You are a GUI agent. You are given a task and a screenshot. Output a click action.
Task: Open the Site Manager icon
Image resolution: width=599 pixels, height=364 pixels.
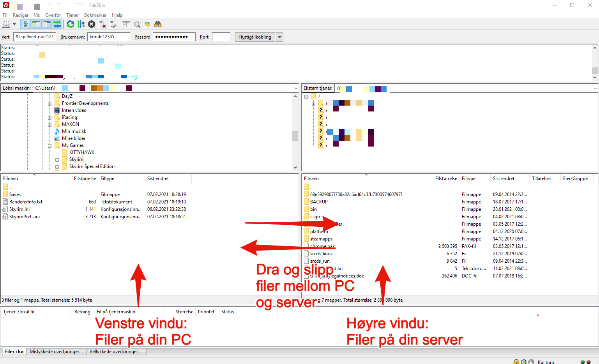click(x=6, y=24)
